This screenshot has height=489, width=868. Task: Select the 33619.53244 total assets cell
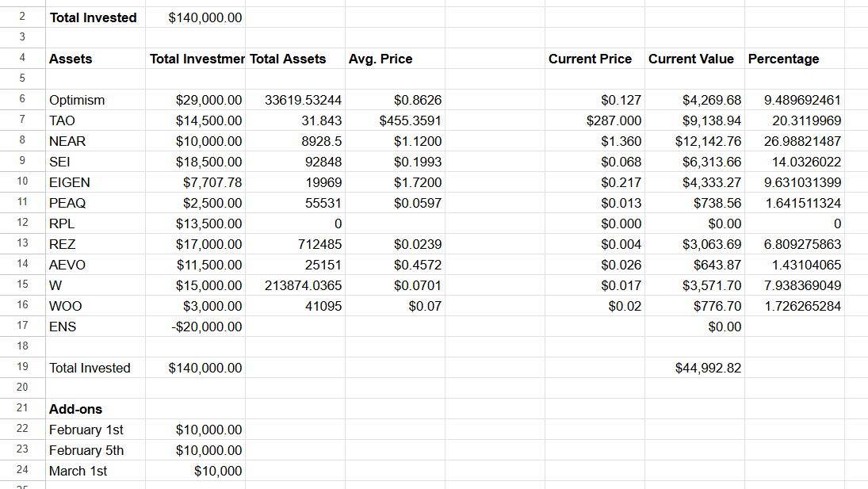pyautogui.click(x=295, y=100)
